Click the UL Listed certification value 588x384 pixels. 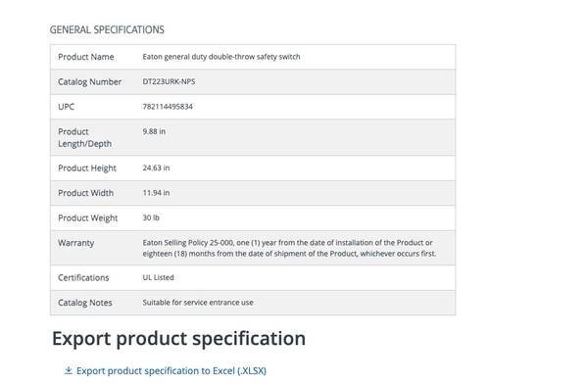(x=158, y=277)
